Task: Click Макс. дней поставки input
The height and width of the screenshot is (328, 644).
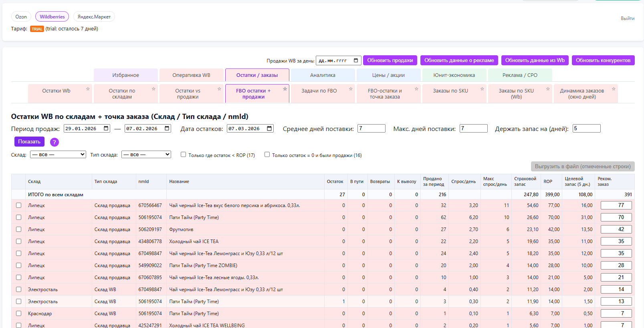Action: click(474, 129)
